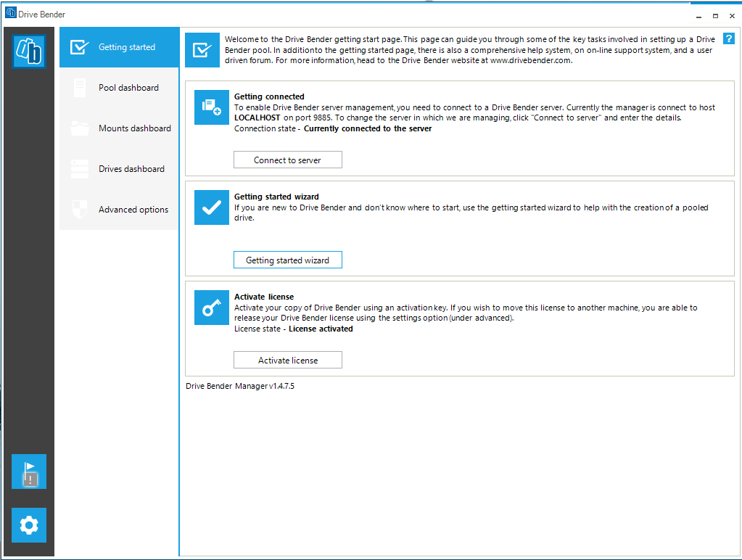Click the Drives dashboard drive icon
The image size is (742, 560).
click(80, 169)
